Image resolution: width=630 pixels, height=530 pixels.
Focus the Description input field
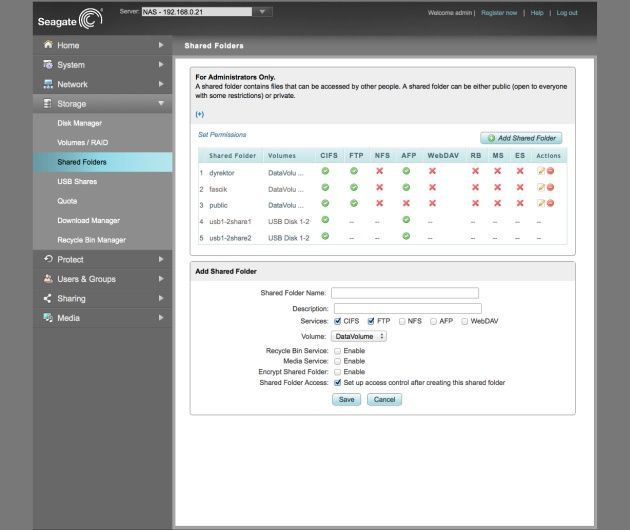pos(408,309)
